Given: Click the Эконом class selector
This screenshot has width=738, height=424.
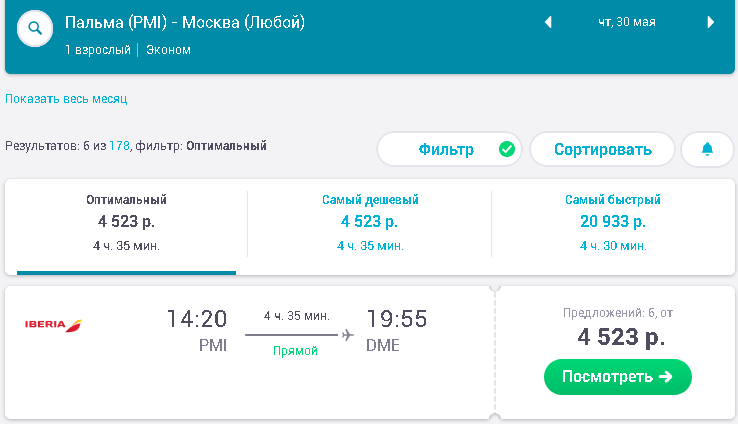Looking at the screenshot, I should tap(168, 50).
